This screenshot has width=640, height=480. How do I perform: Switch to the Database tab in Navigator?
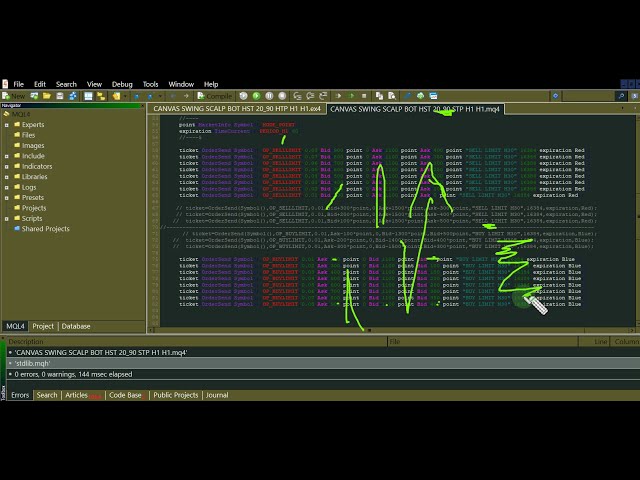point(75,326)
